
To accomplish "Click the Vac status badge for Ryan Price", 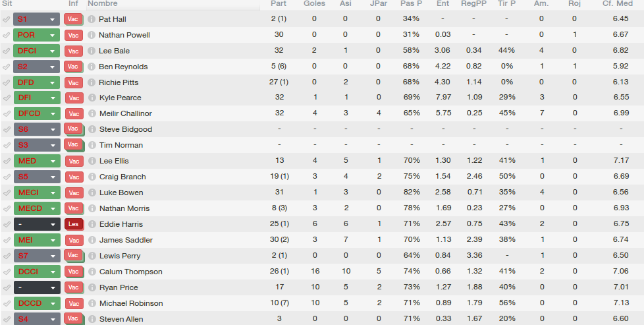I will [74, 287].
